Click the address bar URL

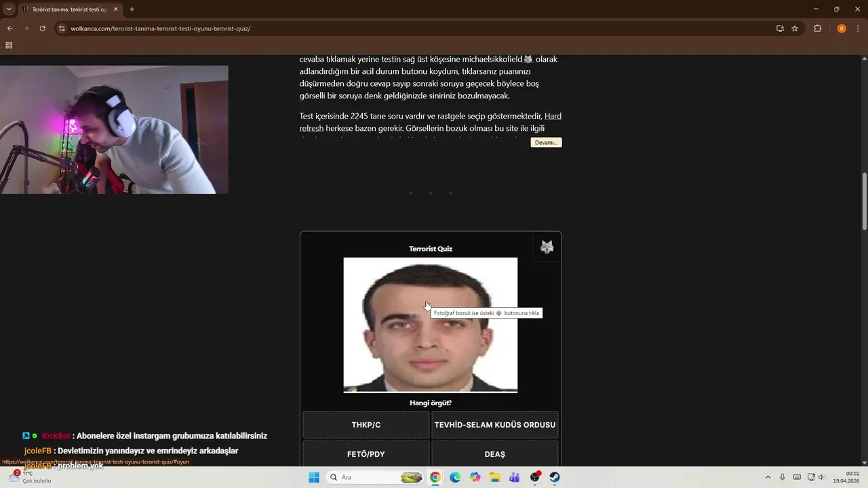[161, 28]
